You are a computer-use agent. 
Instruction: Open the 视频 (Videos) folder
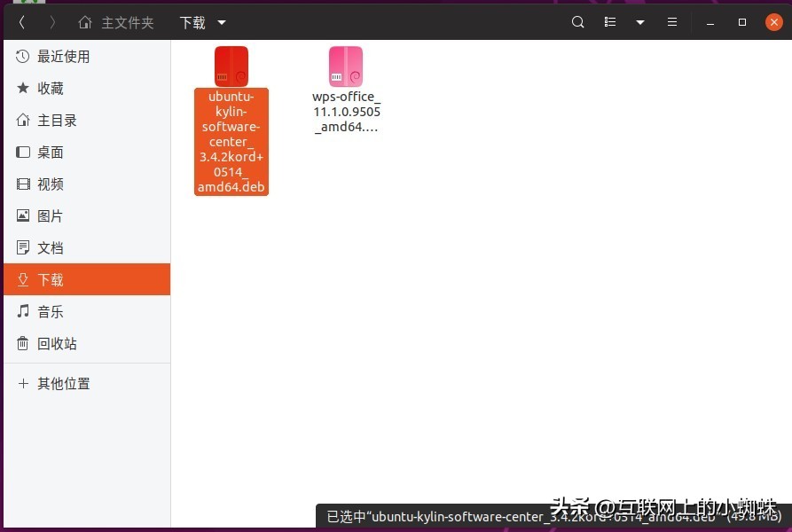pyautogui.click(x=50, y=184)
